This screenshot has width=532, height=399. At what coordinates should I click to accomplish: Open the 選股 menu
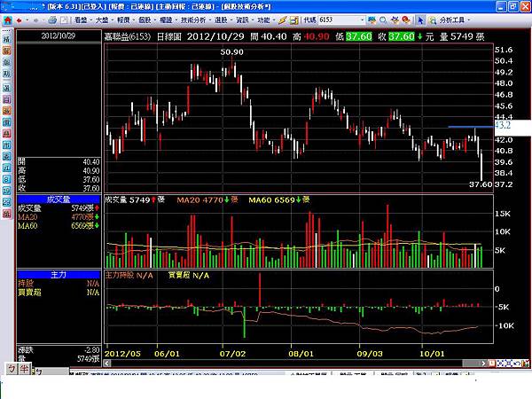pyautogui.click(x=221, y=20)
